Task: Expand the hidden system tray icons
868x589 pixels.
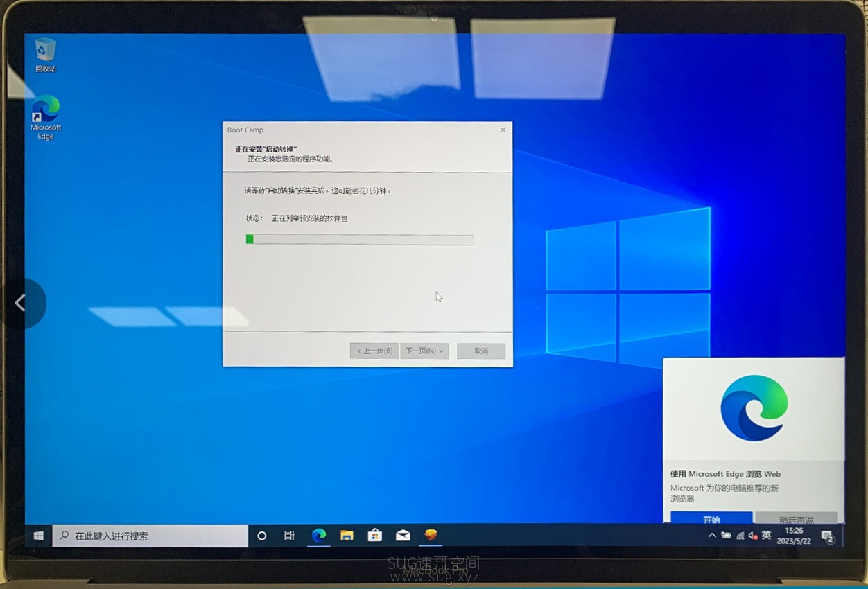Action: pos(712,536)
